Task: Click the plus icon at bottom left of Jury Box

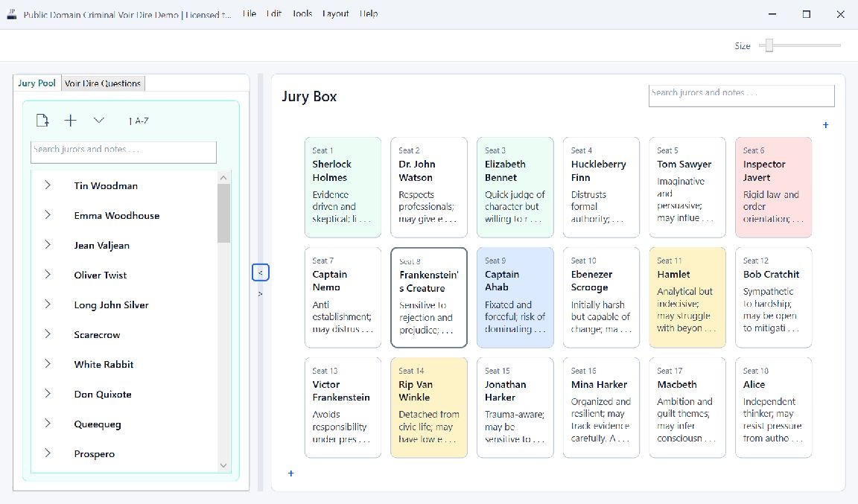Action: click(x=291, y=473)
